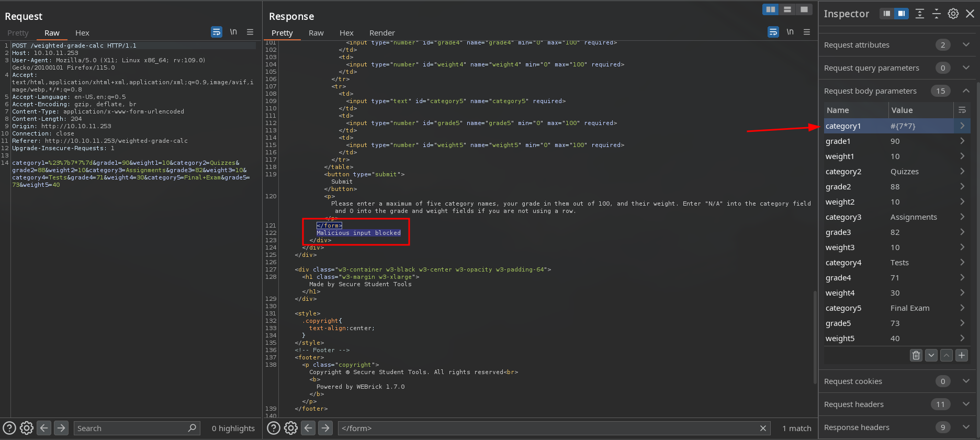Switch Response view to Pretty tab
Viewport: 980px width, 440px height.
click(282, 33)
